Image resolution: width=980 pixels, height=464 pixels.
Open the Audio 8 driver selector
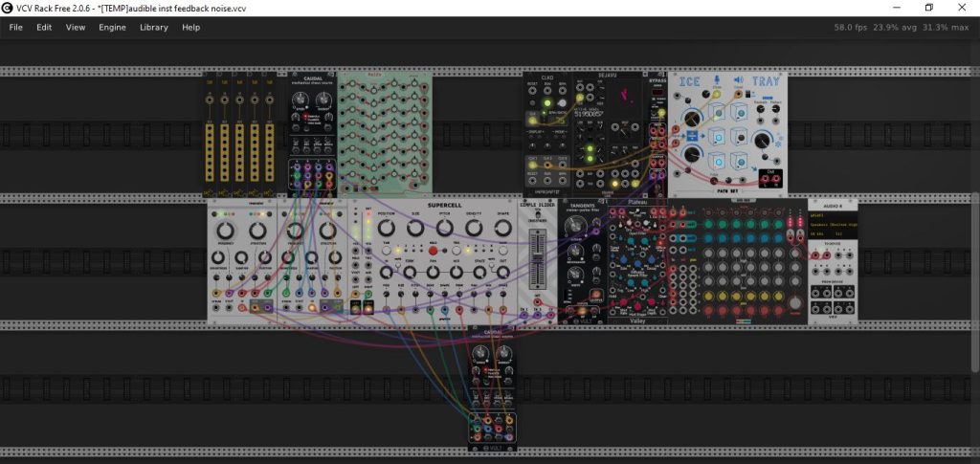pos(833,216)
